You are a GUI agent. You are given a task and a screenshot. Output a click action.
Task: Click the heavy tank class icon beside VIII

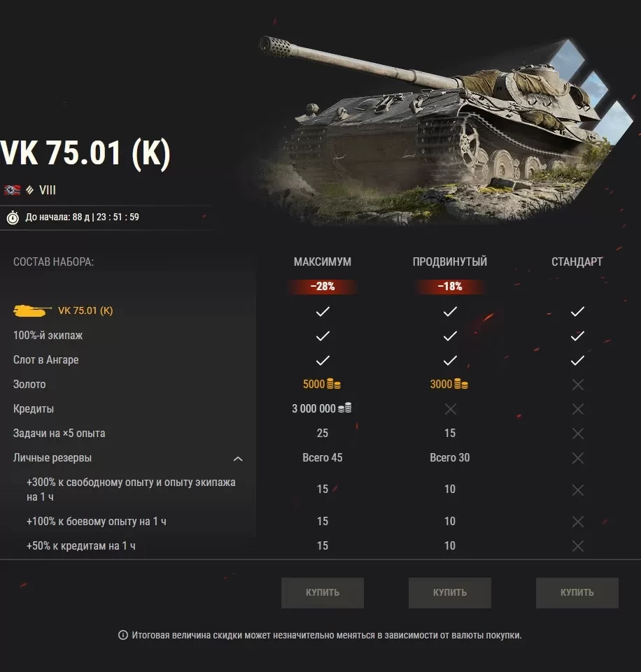(x=29, y=190)
